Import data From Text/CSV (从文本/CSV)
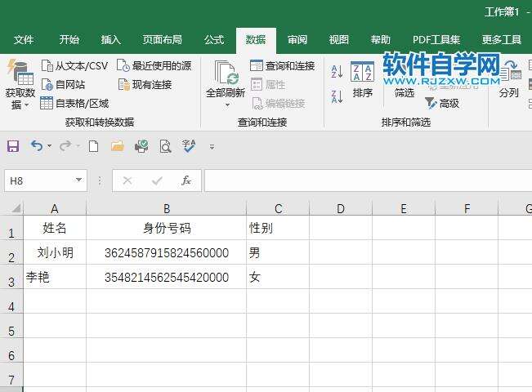This screenshot has height=392, width=532. pos(74,65)
